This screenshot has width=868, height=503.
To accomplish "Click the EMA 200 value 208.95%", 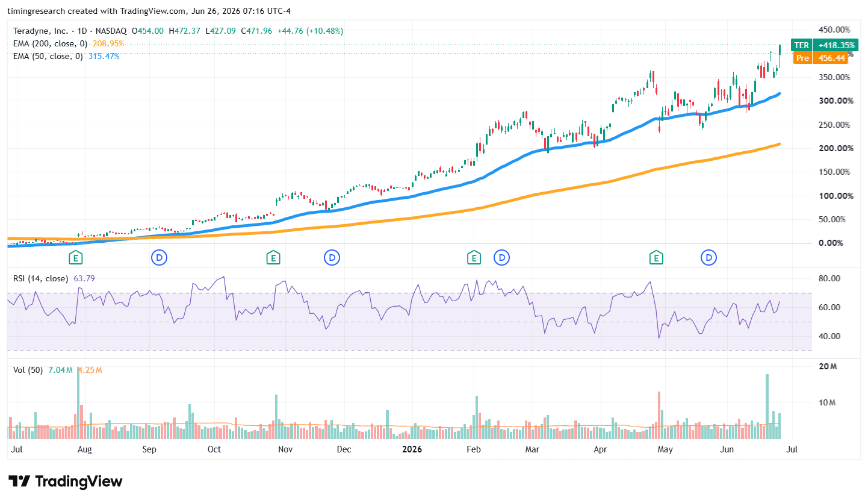I will tap(108, 43).
